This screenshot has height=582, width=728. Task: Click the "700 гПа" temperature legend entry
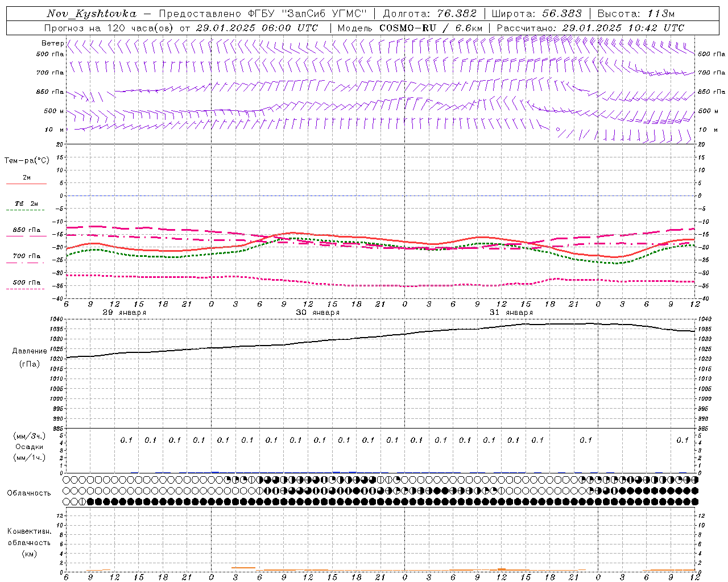click(26, 256)
